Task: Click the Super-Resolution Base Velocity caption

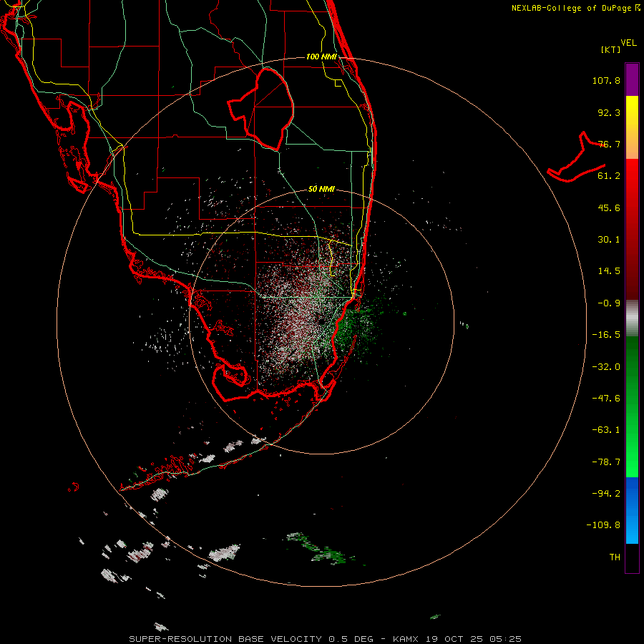Action: [x=325, y=639]
